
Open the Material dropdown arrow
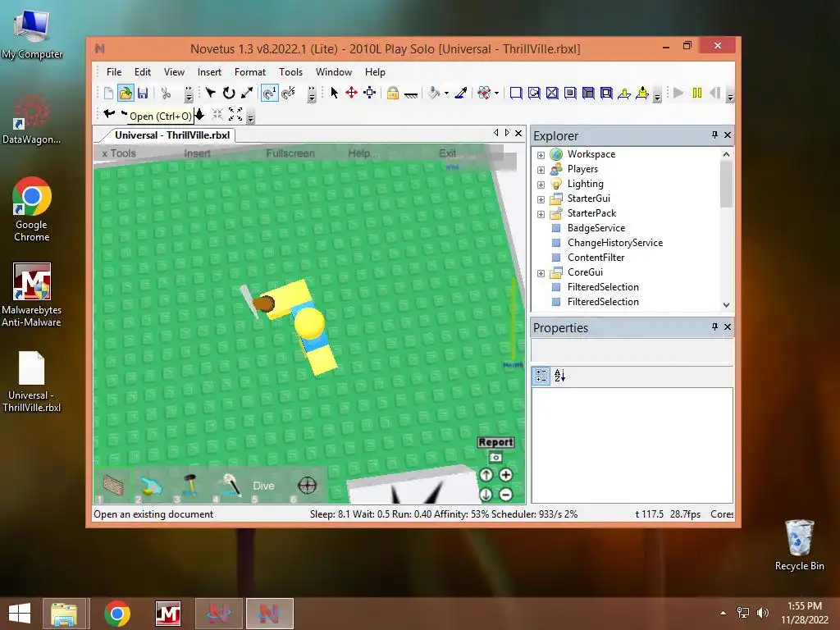click(x=496, y=94)
